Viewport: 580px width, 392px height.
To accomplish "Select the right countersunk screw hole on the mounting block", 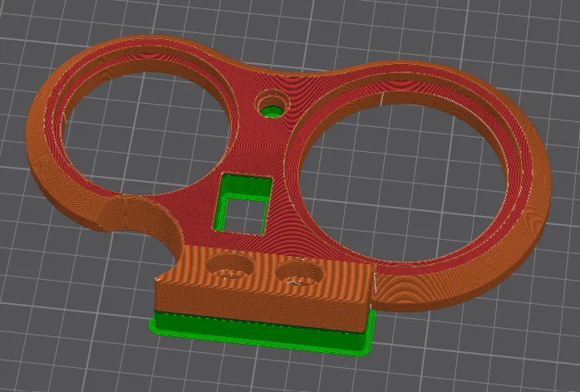I will tap(300, 273).
